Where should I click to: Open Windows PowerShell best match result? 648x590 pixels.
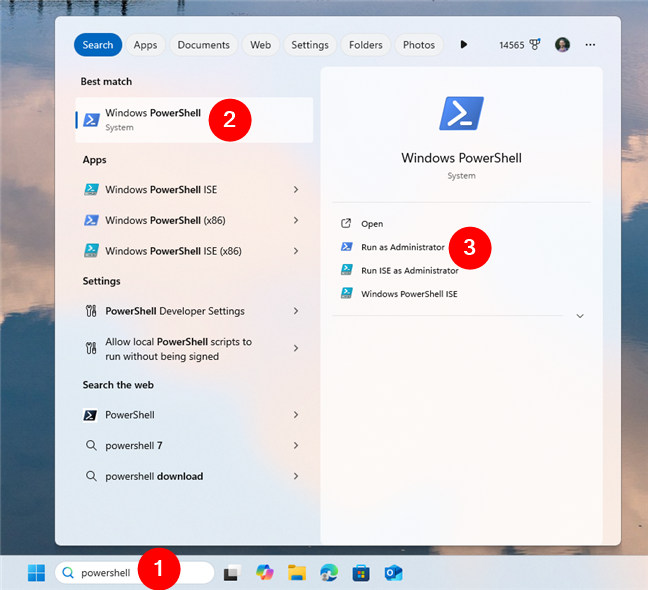point(194,120)
